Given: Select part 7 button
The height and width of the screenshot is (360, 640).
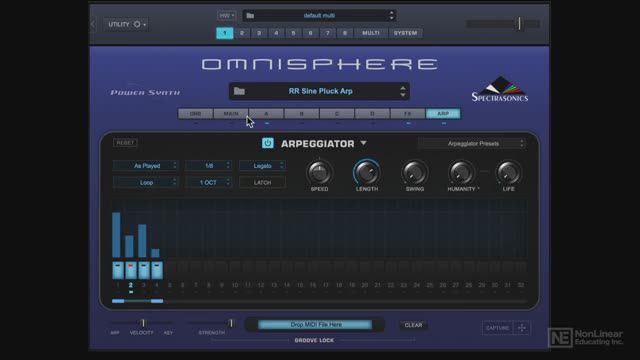Looking at the screenshot, I should pyautogui.click(x=327, y=33).
